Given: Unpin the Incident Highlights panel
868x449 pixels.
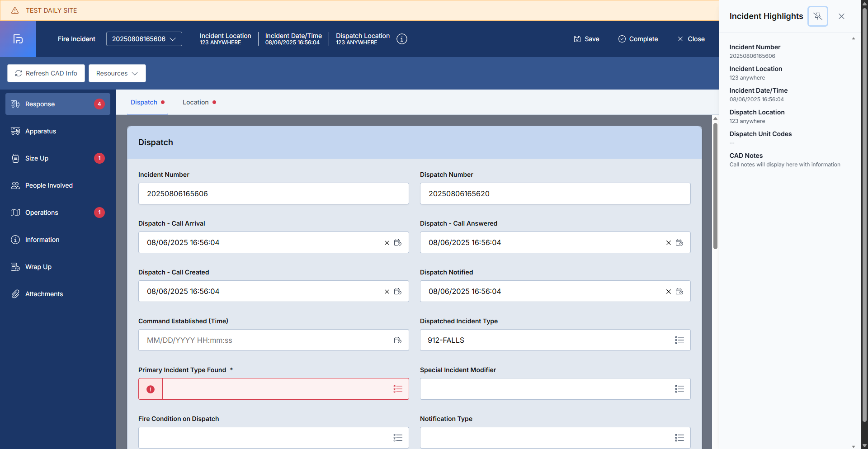Looking at the screenshot, I should tap(818, 16).
